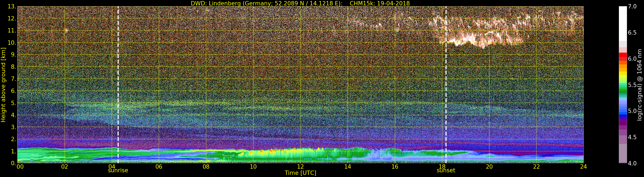Click the height axis tick label '0.'
The width and height of the screenshot is (644, 177).
click(x=13, y=163)
